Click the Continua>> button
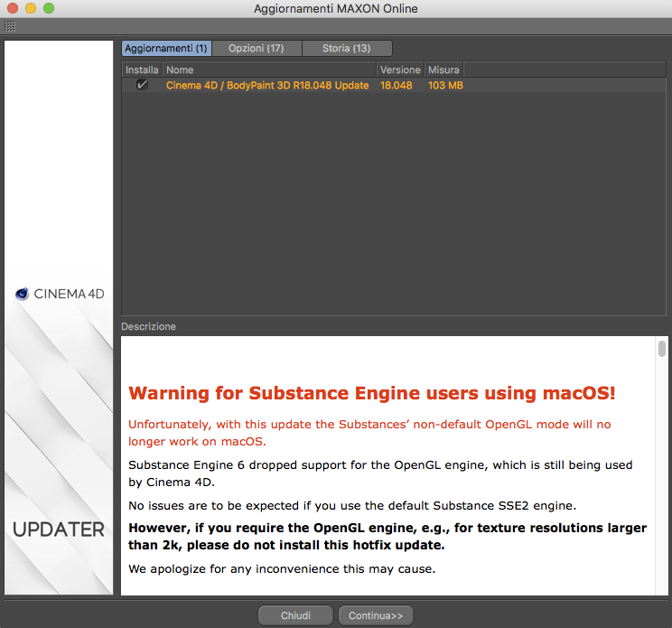The width and height of the screenshot is (672, 628). (x=376, y=615)
